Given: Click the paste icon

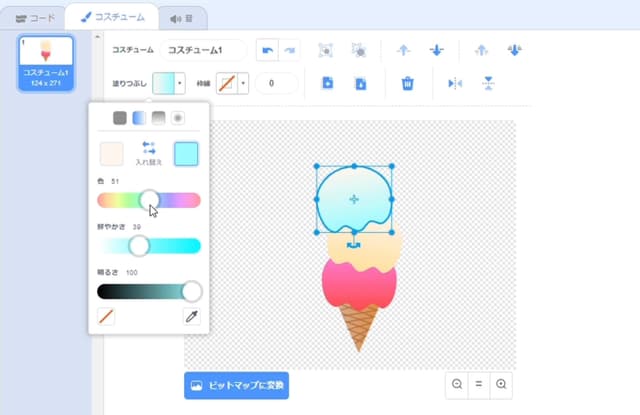Looking at the screenshot, I should [x=360, y=83].
